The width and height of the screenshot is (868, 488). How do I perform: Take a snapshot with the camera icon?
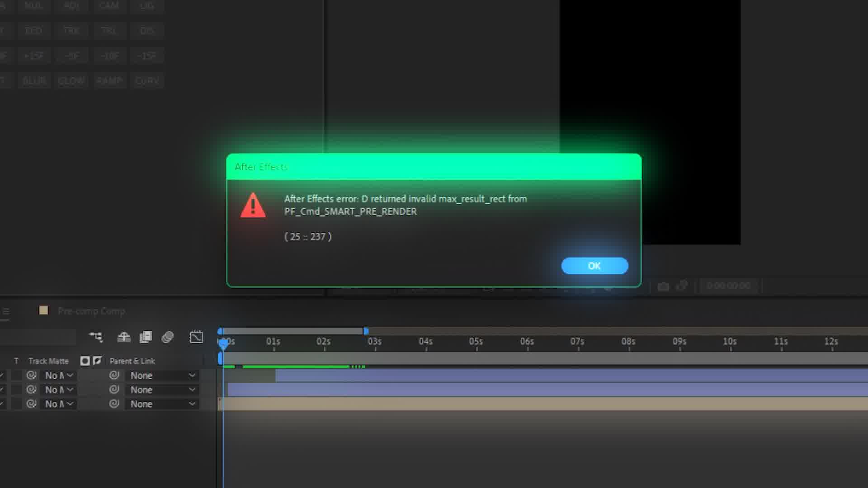[663, 286]
